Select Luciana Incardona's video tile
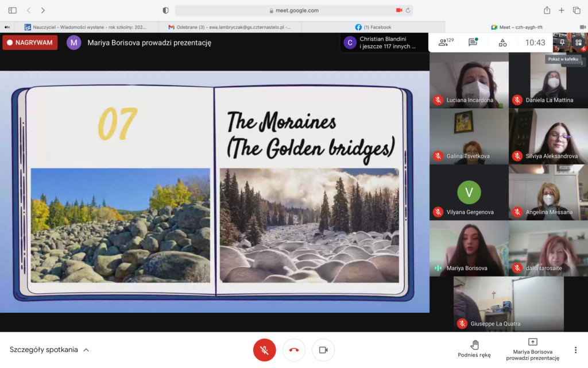The width and height of the screenshot is (588, 368). pos(469,80)
